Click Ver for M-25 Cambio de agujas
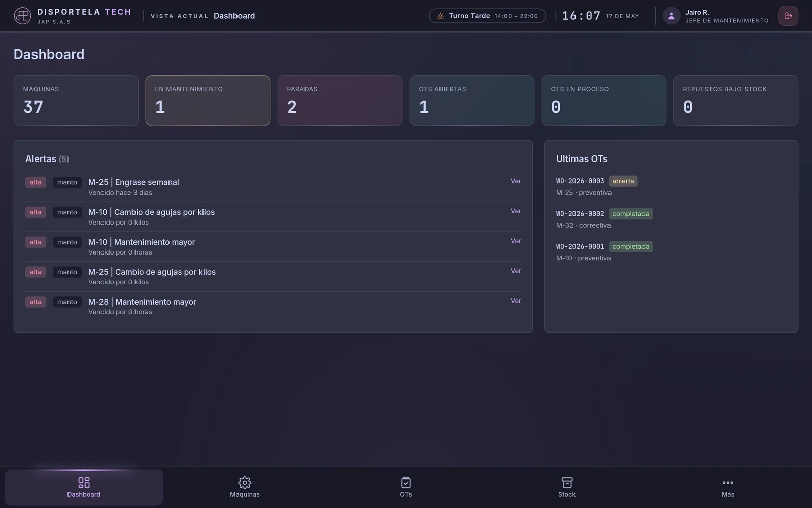Screen dimensions: 812x508 tap(516, 271)
